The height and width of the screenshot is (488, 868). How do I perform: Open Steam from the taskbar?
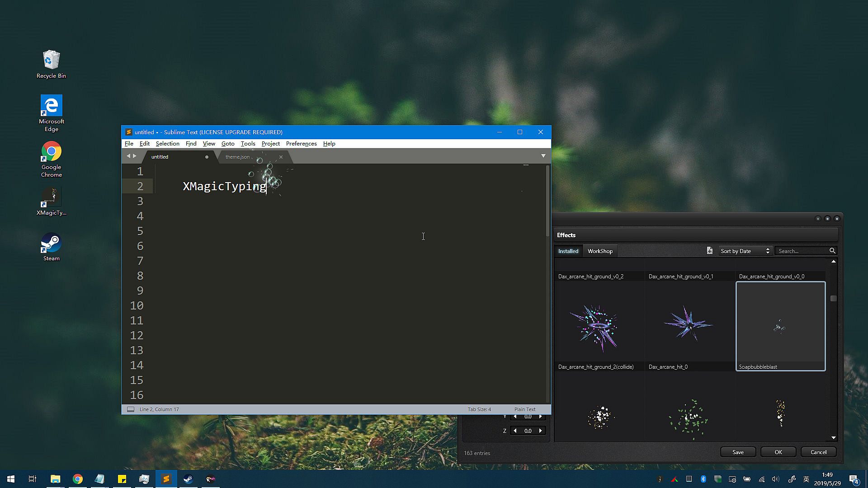(189, 479)
